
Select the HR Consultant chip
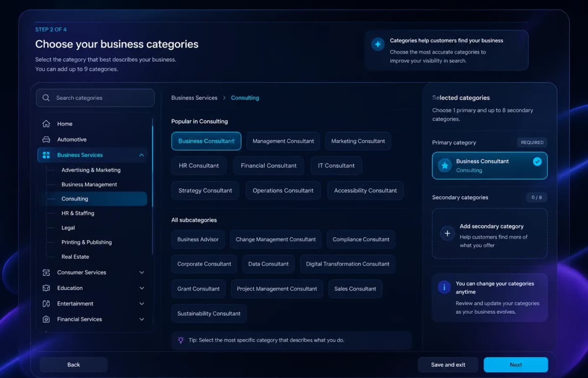pyautogui.click(x=199, y=166)
